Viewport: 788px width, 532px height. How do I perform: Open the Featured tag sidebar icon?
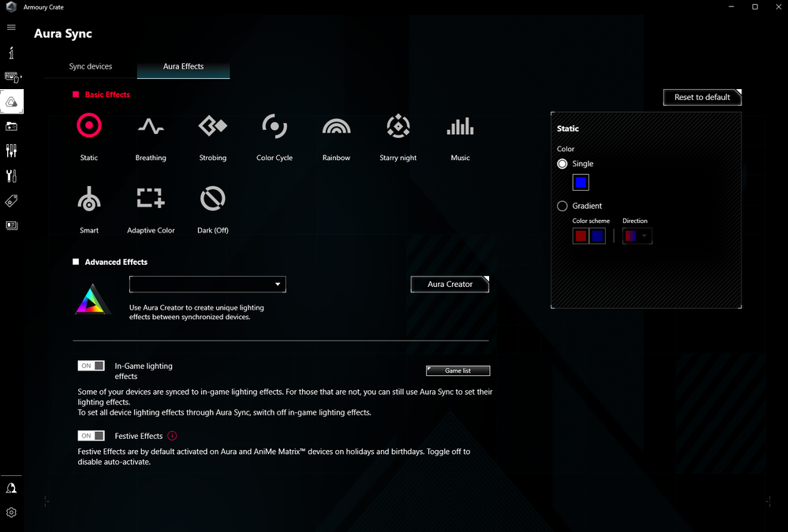coord(11,201)
